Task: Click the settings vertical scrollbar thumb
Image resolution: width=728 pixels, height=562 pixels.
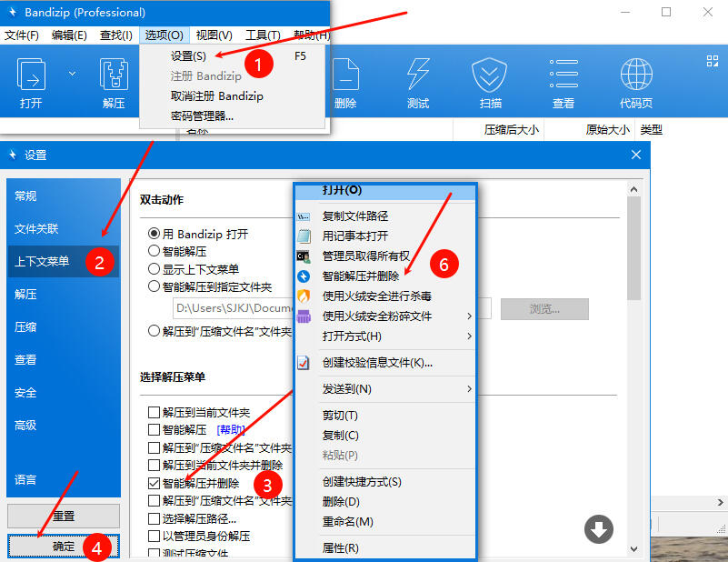Action: coord(633,248)
